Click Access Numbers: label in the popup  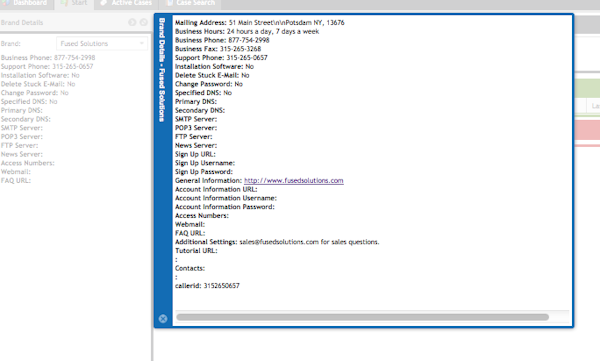(202, 216)
